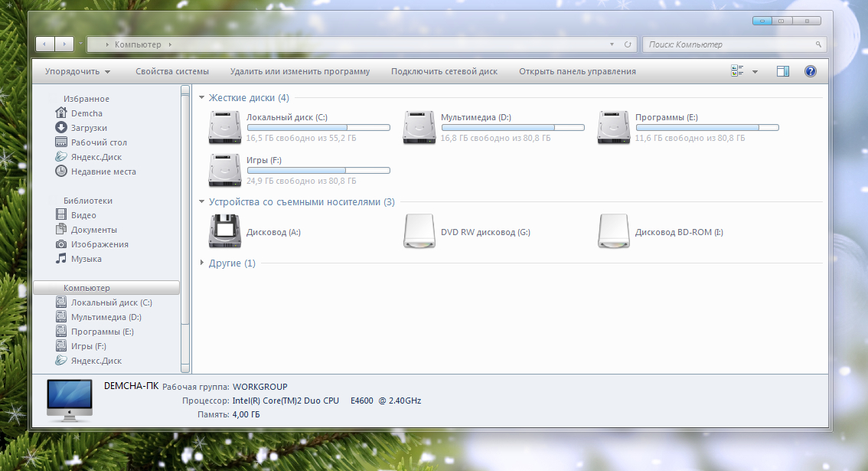
Task: Click the search magnifier icon
Action: tap(818, 44)
